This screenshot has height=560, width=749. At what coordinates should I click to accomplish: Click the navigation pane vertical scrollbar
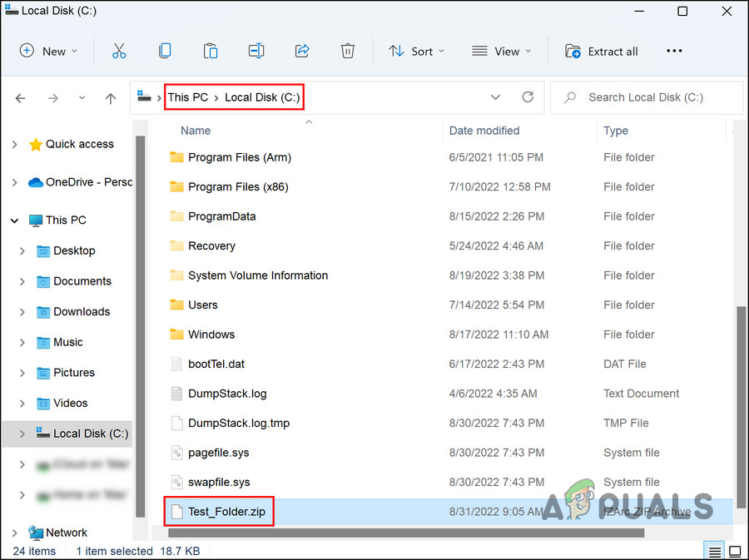coord(140,326)
